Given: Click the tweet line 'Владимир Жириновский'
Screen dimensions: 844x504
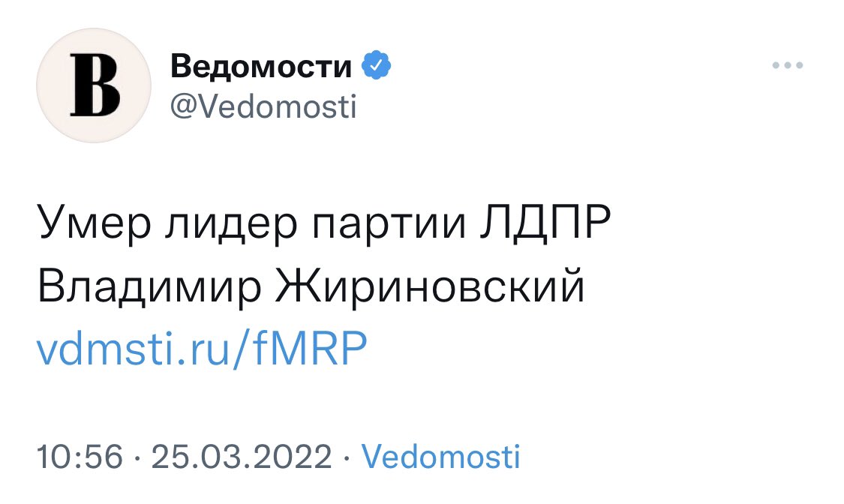Looking at the screenshot, I should pyautogui.click(x=311, y=286).
